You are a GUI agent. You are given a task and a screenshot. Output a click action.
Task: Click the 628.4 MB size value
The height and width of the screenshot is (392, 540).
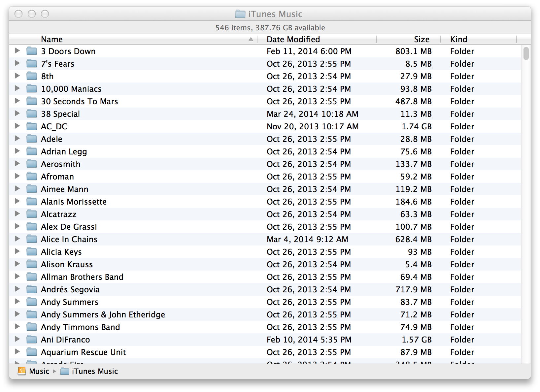tap(414, 239)
